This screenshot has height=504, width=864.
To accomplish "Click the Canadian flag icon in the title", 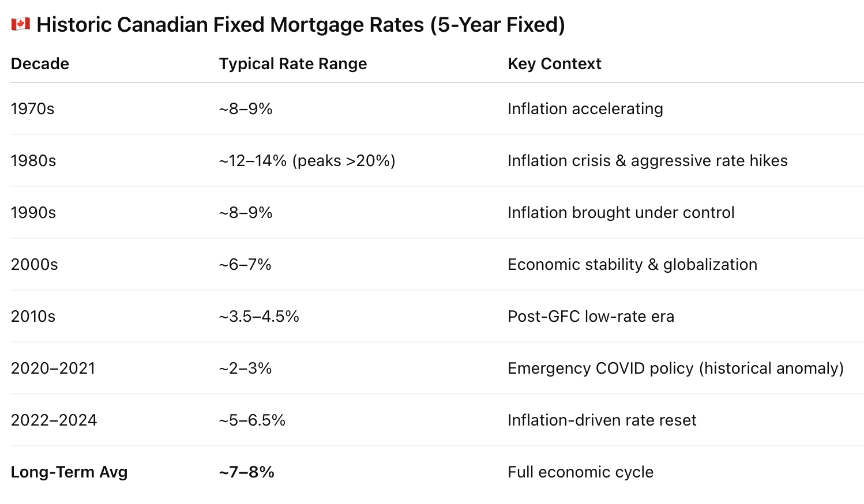I will tap(21, 24).
